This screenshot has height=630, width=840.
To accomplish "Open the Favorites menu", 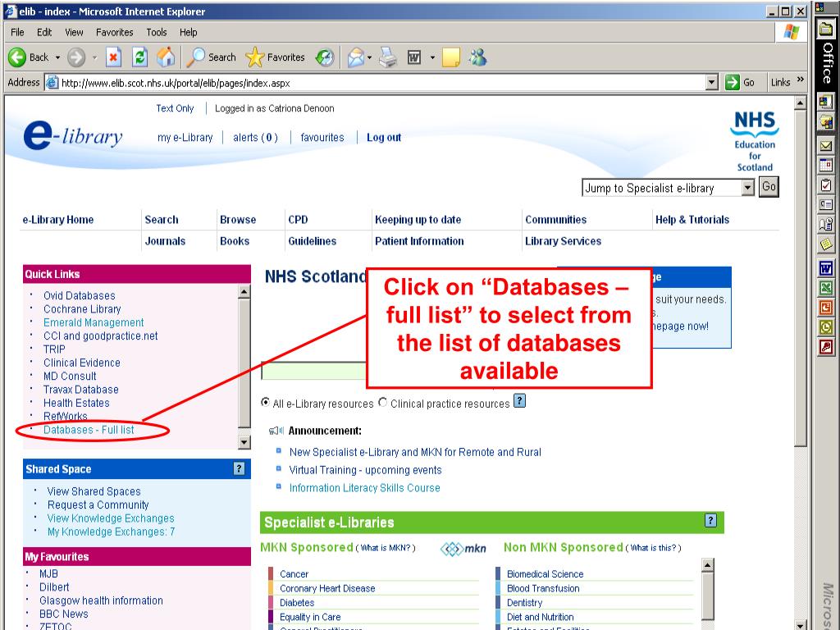I will pyautogui.click(x=115, y=32).
